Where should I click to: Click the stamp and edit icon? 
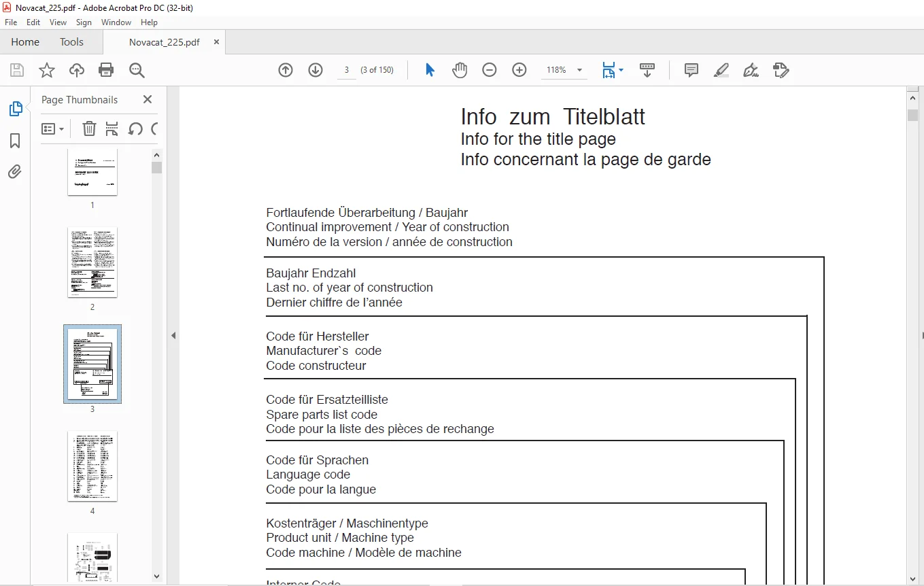tap(781, 70)
